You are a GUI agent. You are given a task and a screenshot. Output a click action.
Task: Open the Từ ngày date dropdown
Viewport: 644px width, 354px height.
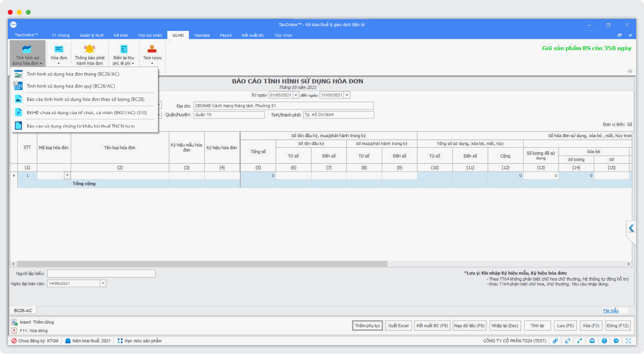295,95
